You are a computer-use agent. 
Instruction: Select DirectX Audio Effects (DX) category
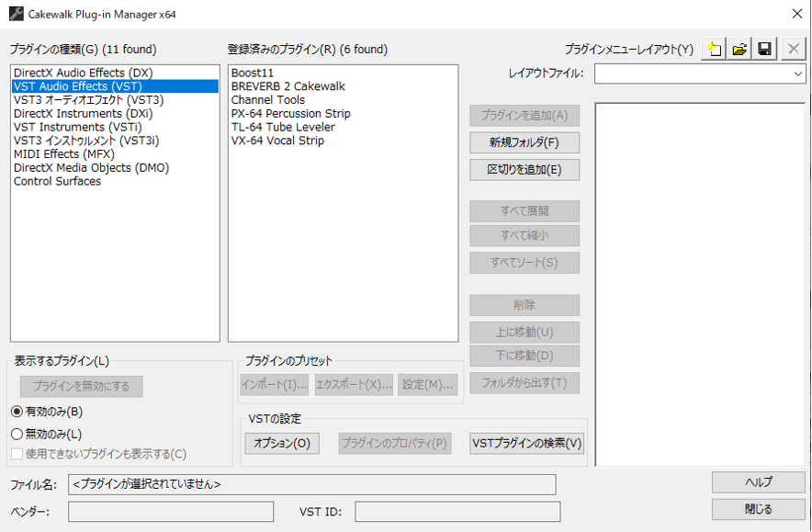[x=83, y=73]
